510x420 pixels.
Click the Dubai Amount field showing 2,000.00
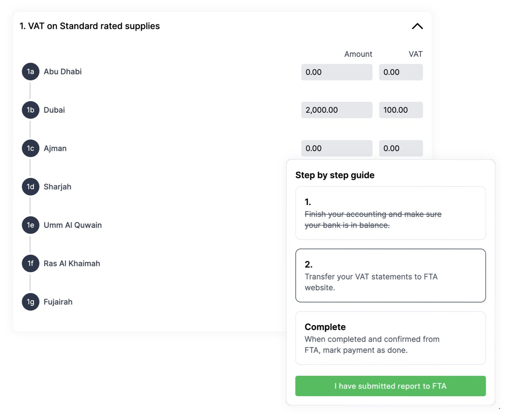[x=336, y=110]
